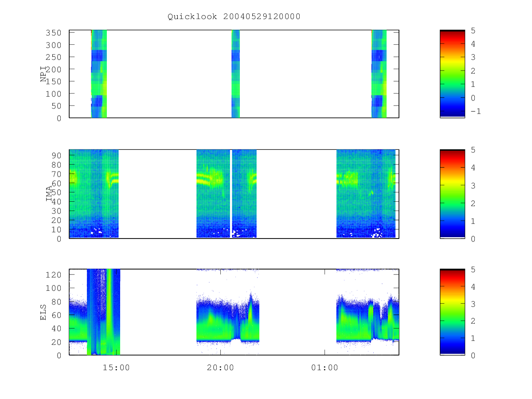This screenshot has width=532, height=399.
Task: Click the 150 tick on NPI axis
Action: [55, 82]
